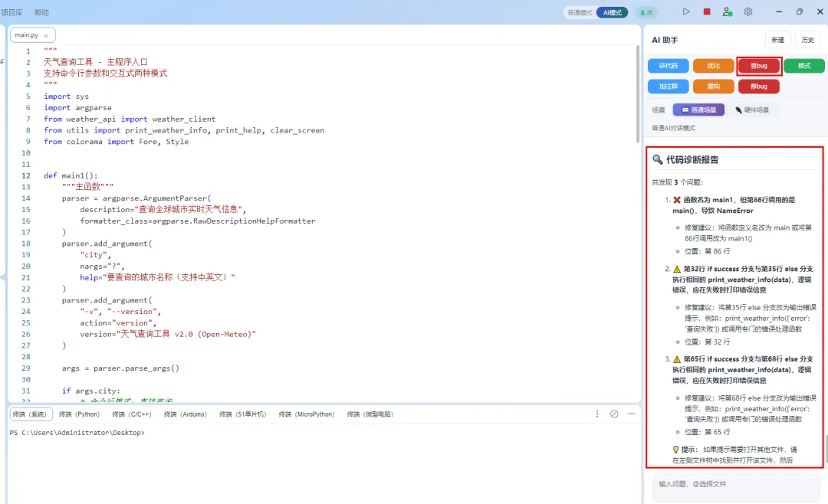The height and width of the screenshot is (504, 828).
Task: Click the AI panel vertical scrollbar
Action: pos(826,447)
